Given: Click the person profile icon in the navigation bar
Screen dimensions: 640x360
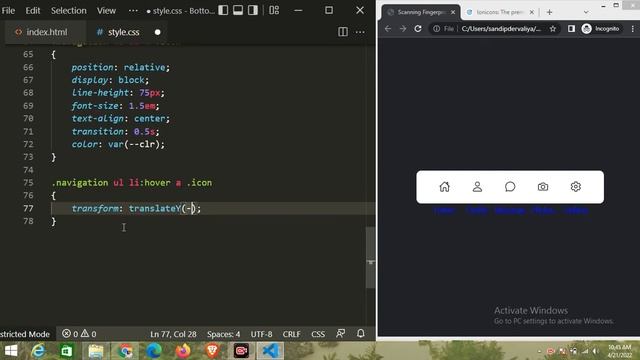Looking at the screenshot, I should tap(477, 187).
